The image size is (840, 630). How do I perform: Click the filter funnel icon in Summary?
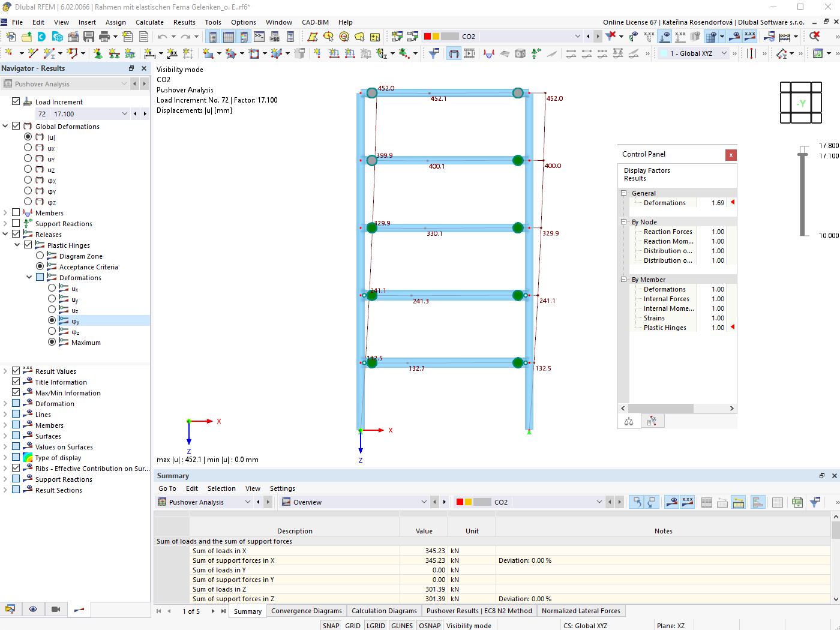(814, 502)
